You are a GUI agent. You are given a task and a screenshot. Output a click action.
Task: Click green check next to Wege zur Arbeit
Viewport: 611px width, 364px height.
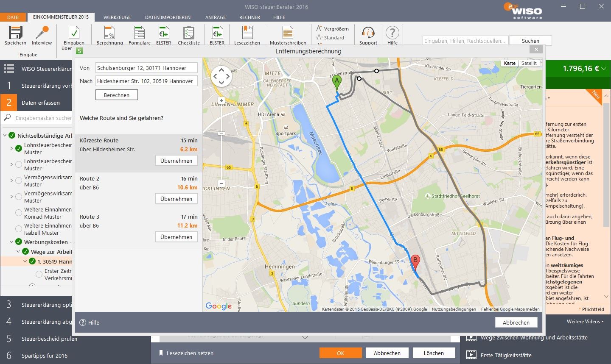[25, 252]
